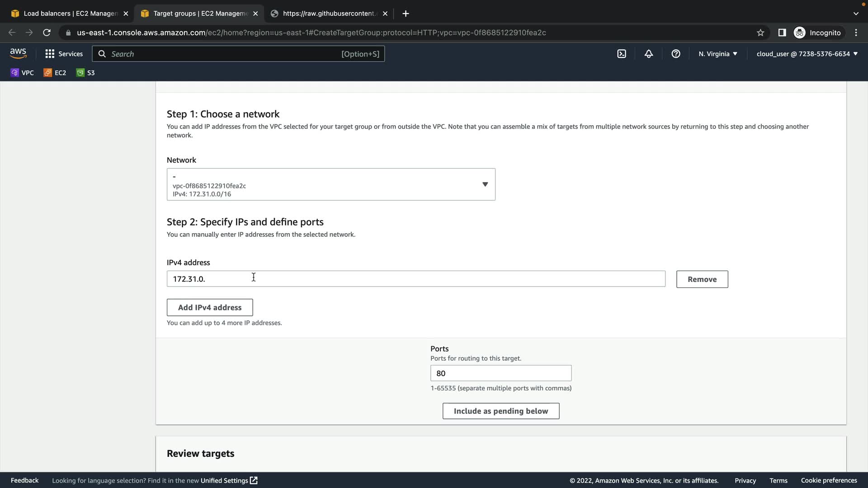Open the notifications bell
This screenshot has height=488, width=868.
[649, 54]
